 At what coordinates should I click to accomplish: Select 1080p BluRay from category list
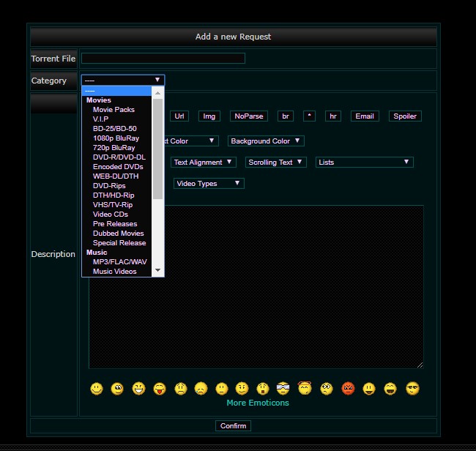(x=116, y=138)
